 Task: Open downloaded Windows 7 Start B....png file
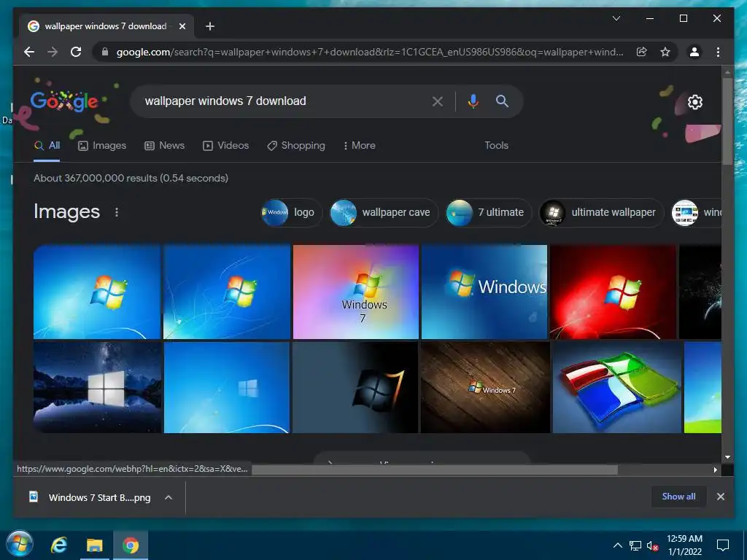[x=90, y=497]
